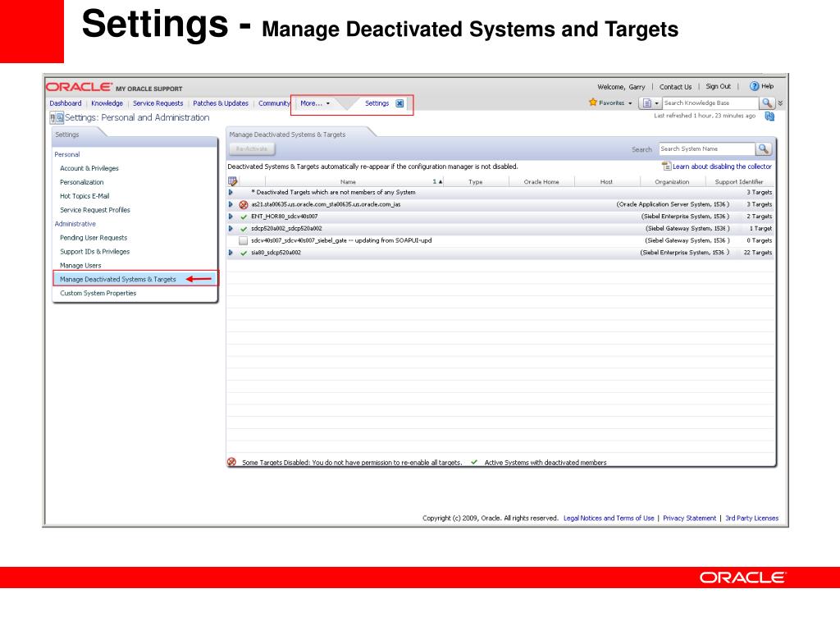Click the green check icon for sdcp520a002_sdcp520a002
Viewport: 840px width, 630px height.
click(x=244, y=229)
